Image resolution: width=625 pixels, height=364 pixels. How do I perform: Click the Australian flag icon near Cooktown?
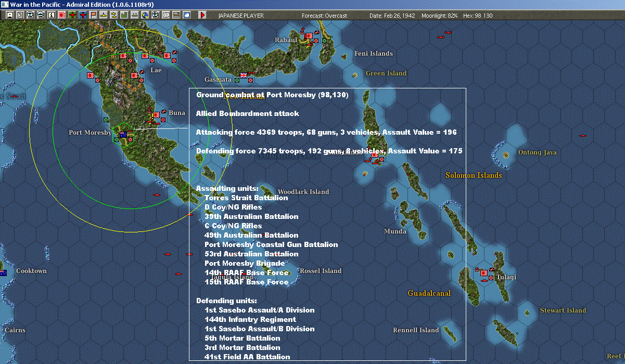3,273
